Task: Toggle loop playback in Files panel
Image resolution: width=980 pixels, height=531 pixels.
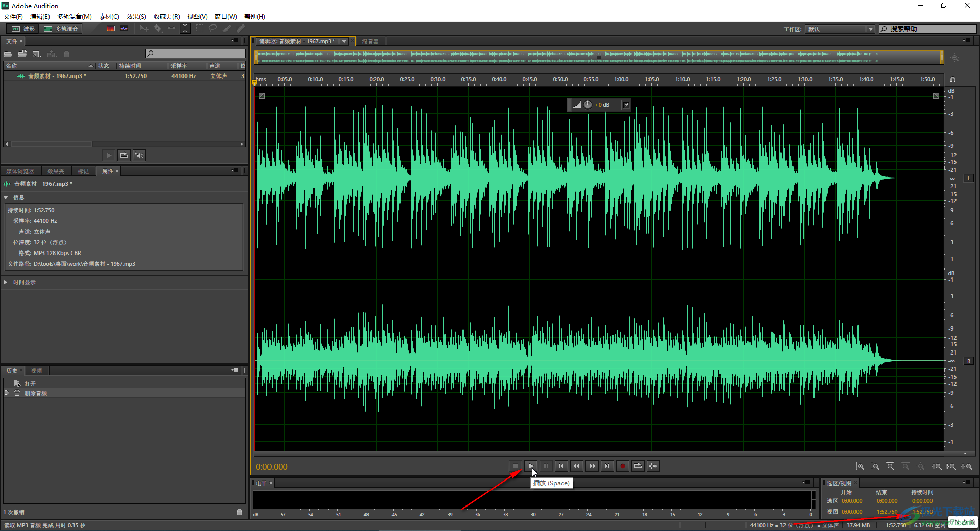Action: click(x=124, y=155)
